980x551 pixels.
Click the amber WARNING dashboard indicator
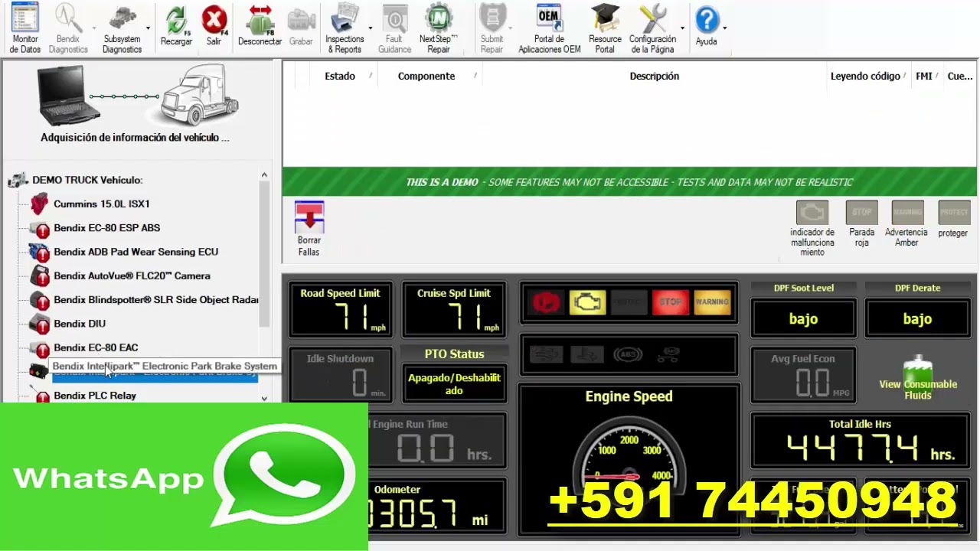712,302
